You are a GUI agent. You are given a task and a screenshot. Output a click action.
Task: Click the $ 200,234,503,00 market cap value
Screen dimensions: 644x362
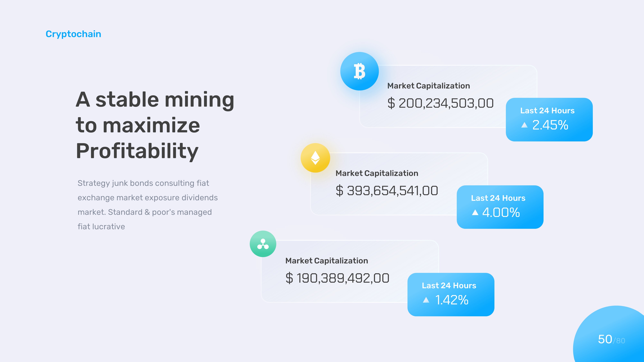[440, 103]
